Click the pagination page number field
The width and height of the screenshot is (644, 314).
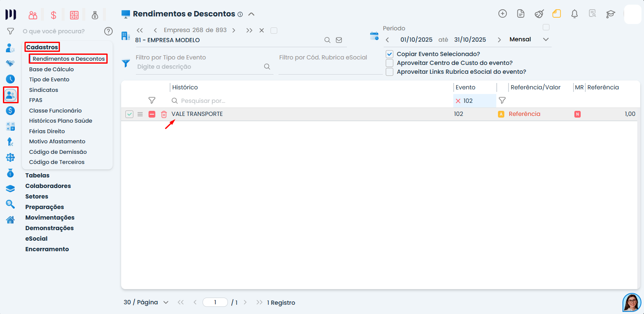coord(215,302)
